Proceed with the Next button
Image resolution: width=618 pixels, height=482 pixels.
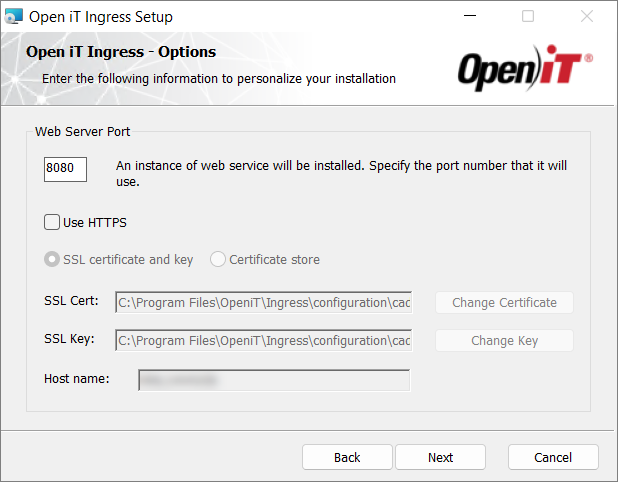(x=440, y=457)
